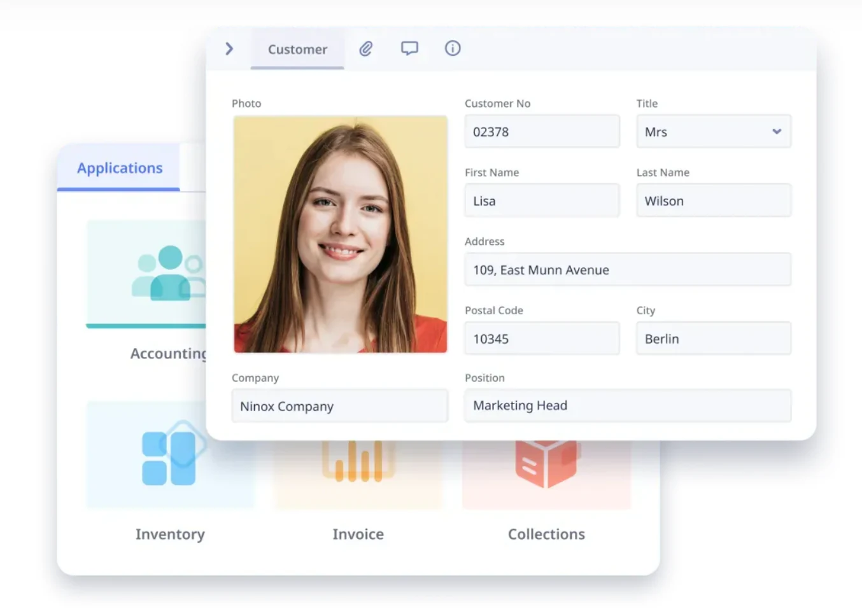This screenshot has height=616, width=862.
Task: Collapse the customer panel with the chevron arrow
Action: [229, 49]
